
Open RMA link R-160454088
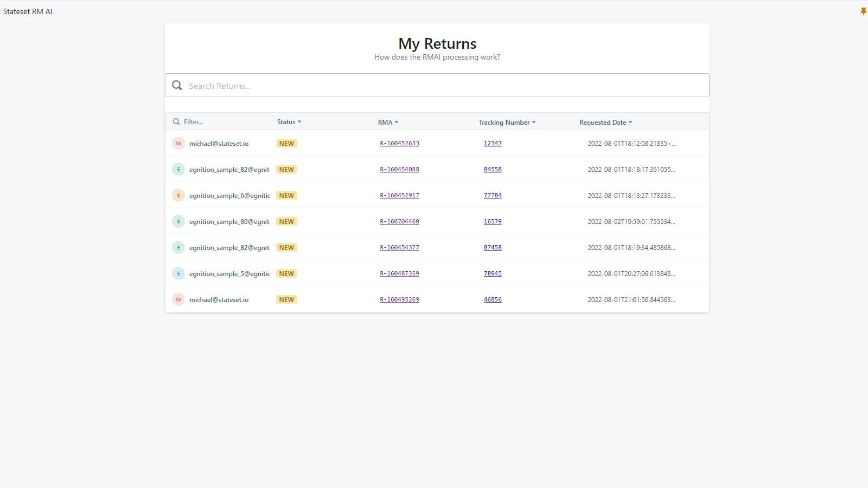pos(399,169)
